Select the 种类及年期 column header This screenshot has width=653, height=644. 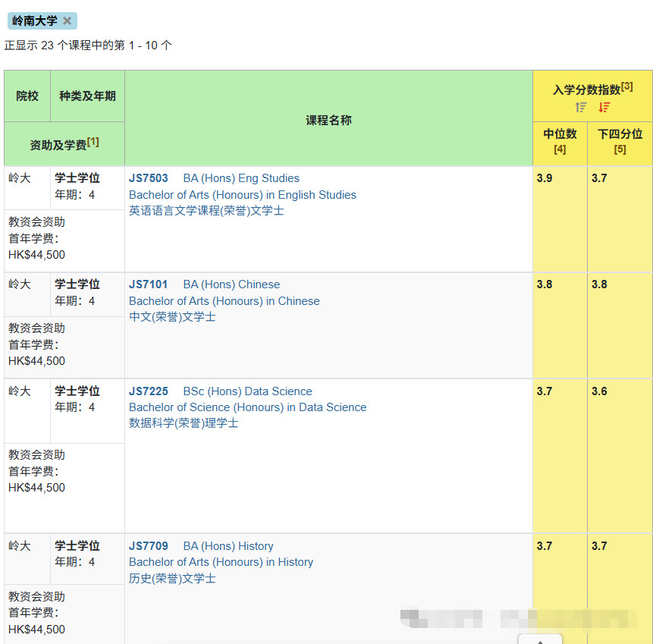(87, 96)
